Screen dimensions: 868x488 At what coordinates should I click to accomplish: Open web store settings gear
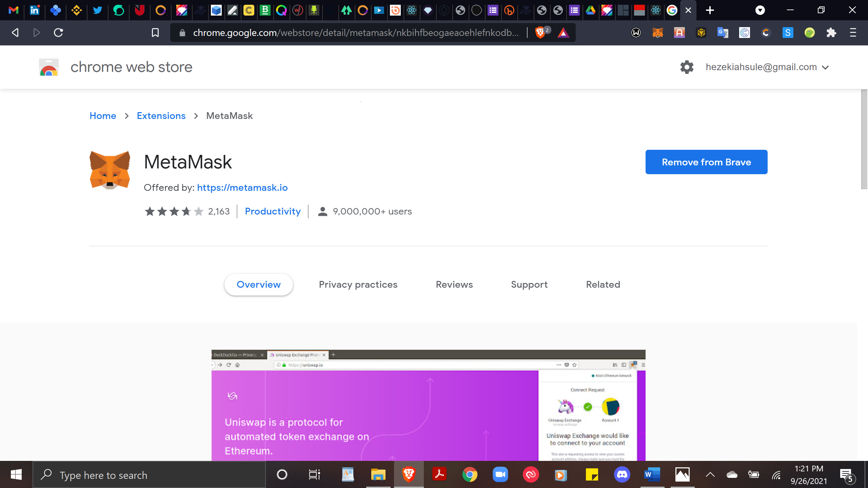[x=687, y=67]
